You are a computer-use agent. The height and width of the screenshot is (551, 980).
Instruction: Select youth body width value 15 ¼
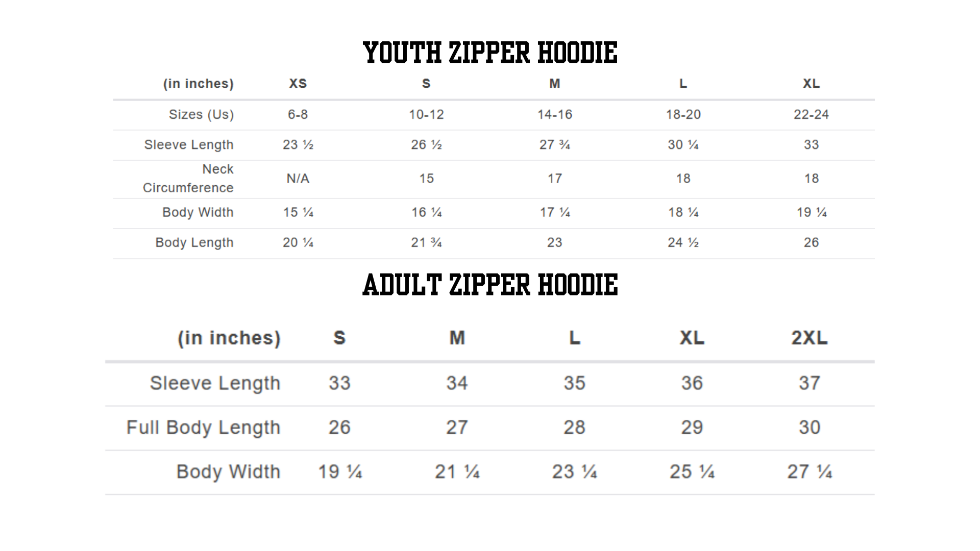pos(298,212)
